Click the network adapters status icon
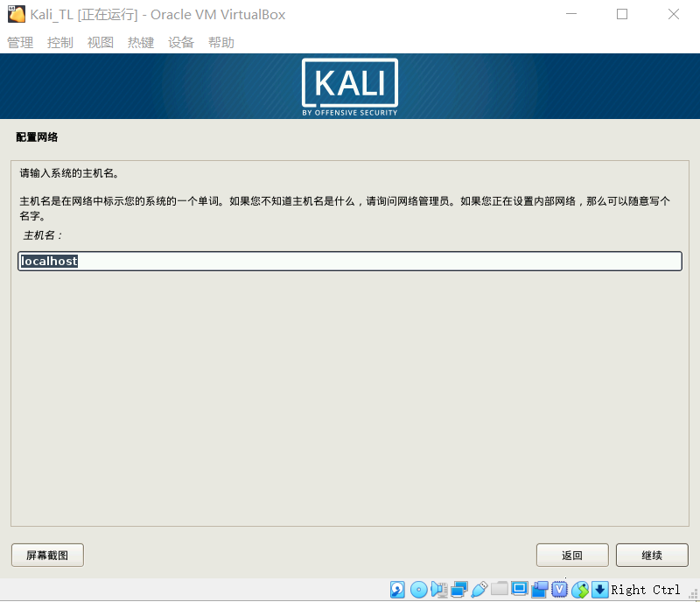 [x=458, y=590]
